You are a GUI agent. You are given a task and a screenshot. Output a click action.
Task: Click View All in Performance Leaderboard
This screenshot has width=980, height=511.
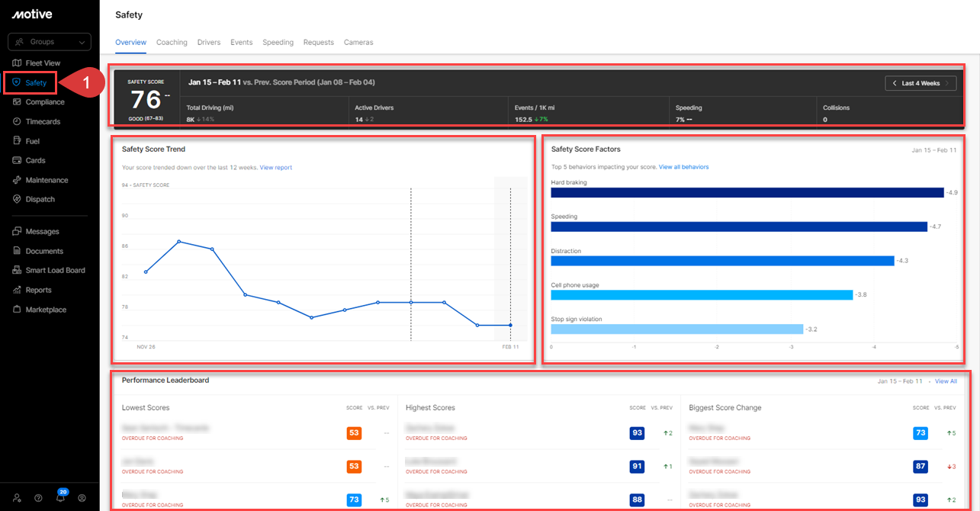tap(946, 381)
